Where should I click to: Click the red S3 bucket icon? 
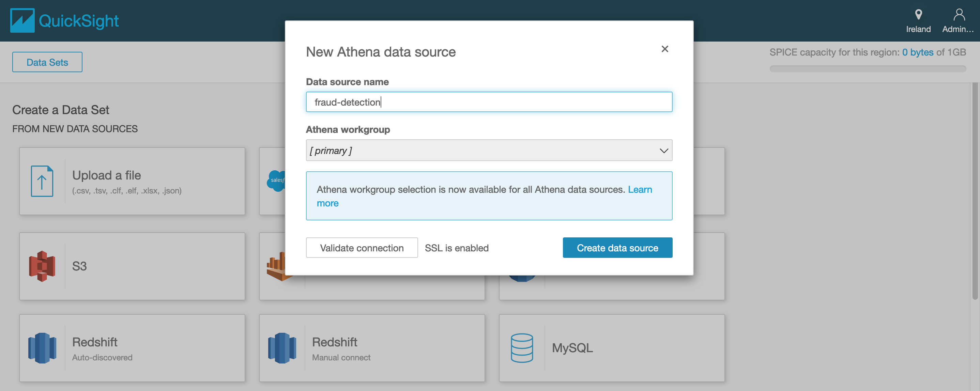(x=42, y=266)
